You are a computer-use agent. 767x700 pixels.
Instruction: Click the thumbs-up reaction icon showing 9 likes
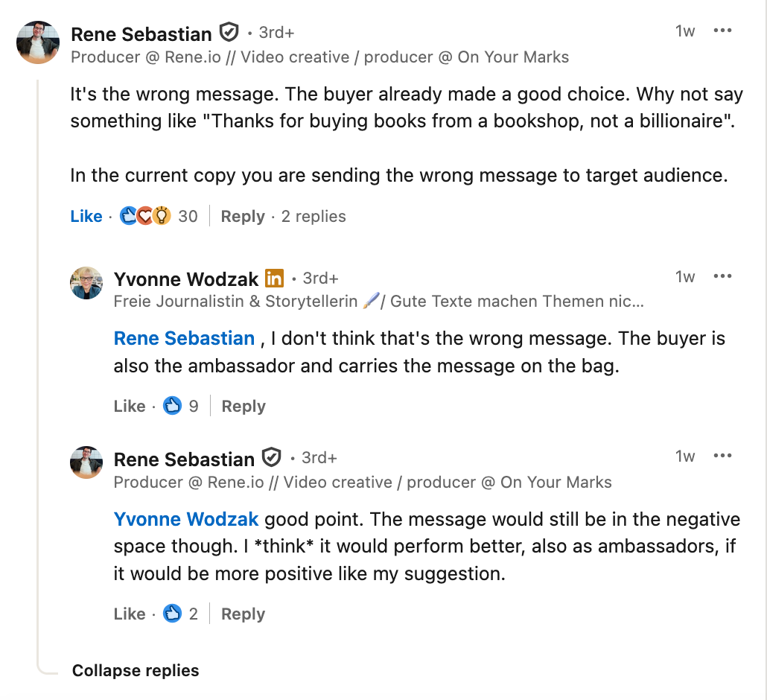pos(173,407)
